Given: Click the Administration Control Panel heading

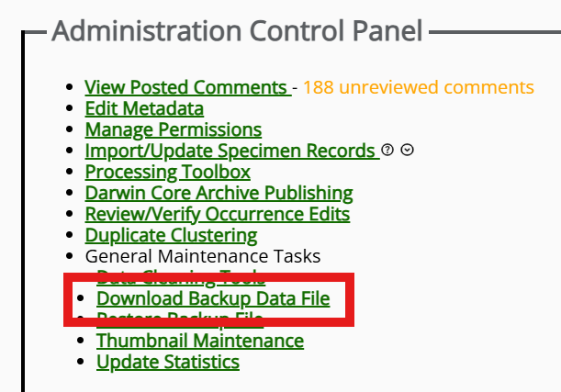Looking at the screenshot, I should pos(237,32).
